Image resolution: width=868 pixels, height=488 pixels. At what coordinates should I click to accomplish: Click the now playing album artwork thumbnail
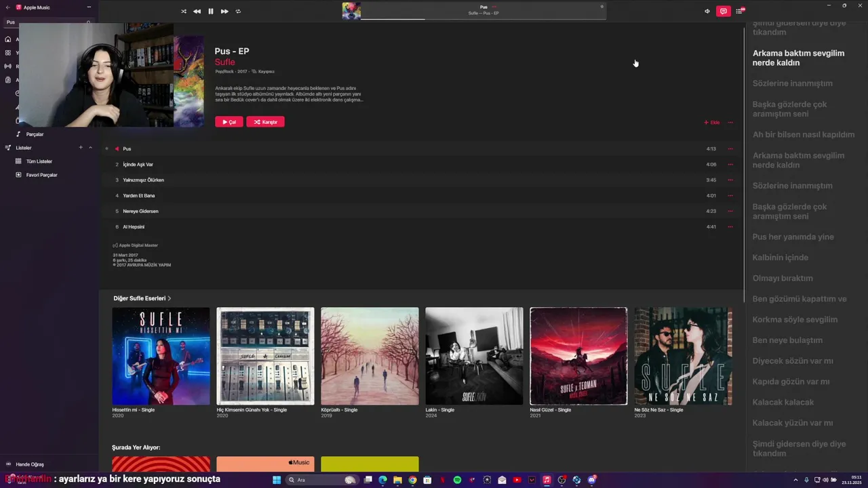point(351,11)
